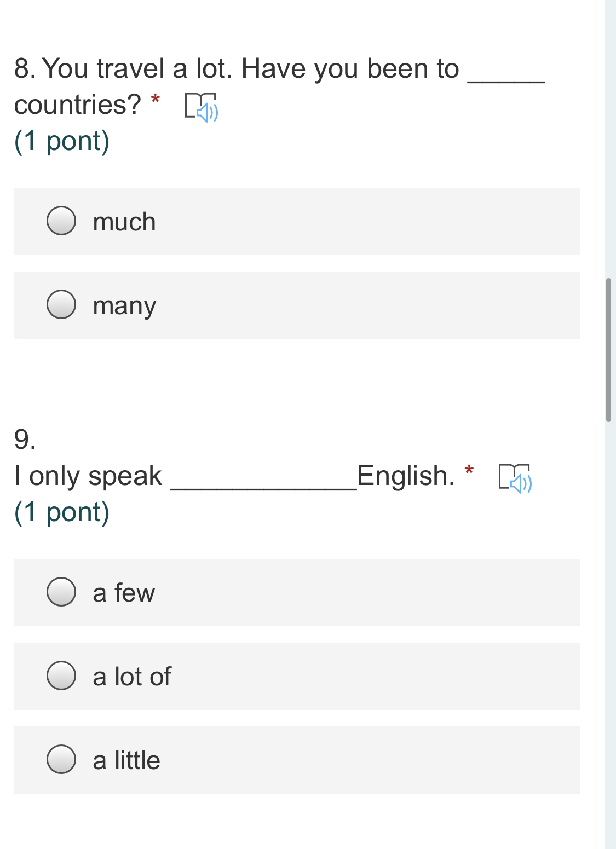Select the "a few" radio circle
616x849 pixels.
coord(61,592)
